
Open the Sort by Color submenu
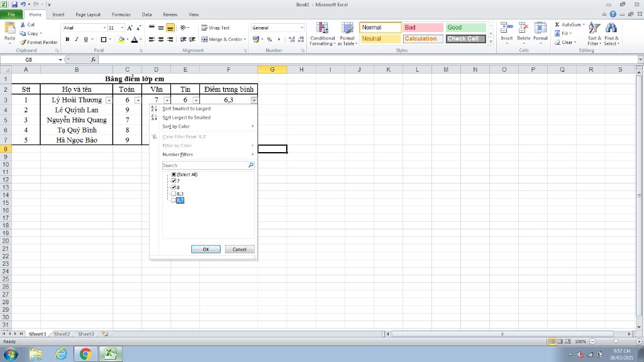coord(203,126)
